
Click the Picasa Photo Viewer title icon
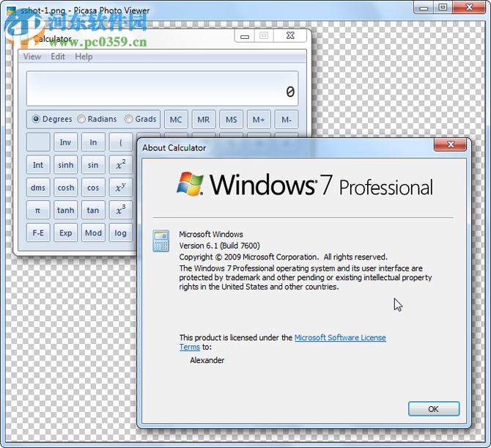point(11,10)
